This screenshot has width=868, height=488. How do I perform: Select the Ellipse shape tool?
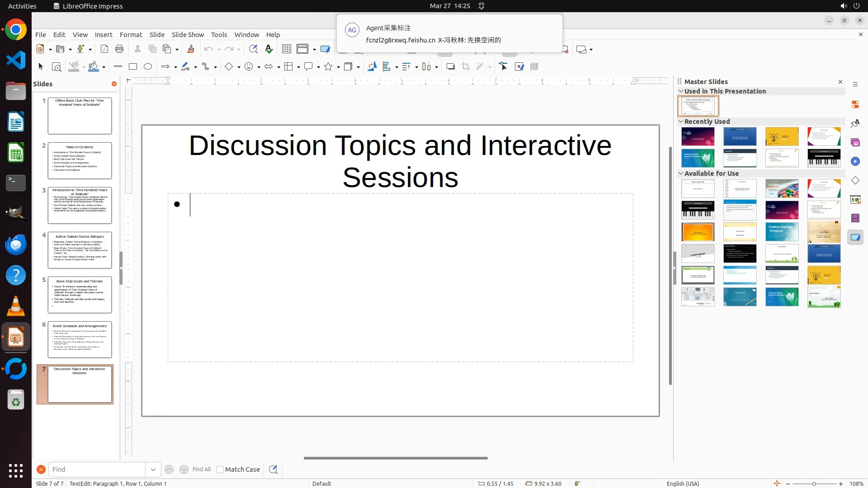(x=148, y=67)
